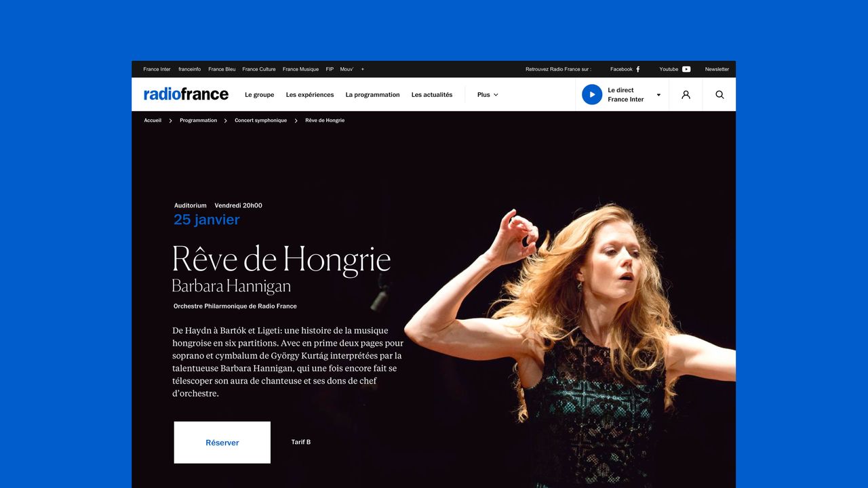
Task: Play the France Inter live stream
Action: (x=592, y=94)
